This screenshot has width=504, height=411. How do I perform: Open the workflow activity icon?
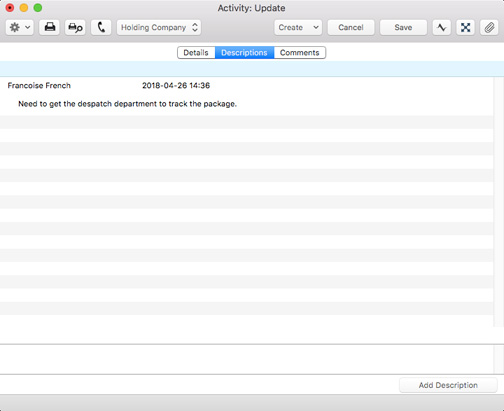(442, 27)
